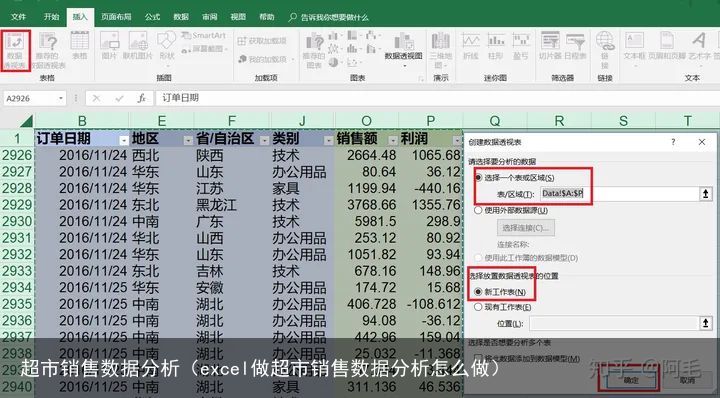Click the dialog help question mark

(673, 142)
